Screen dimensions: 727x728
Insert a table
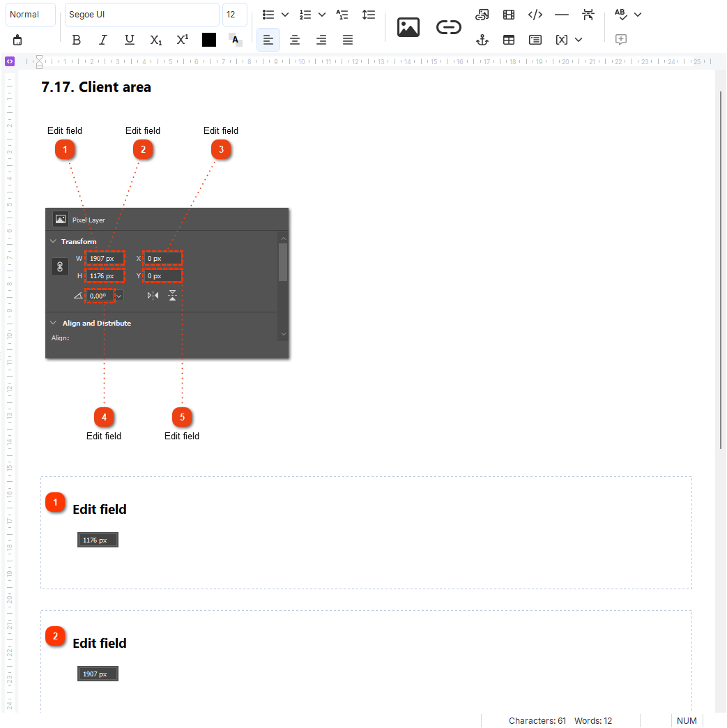tap(509, 40)
